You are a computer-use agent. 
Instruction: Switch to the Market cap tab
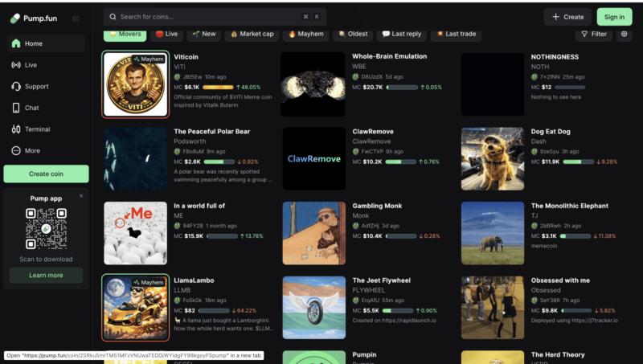point(252,35)
